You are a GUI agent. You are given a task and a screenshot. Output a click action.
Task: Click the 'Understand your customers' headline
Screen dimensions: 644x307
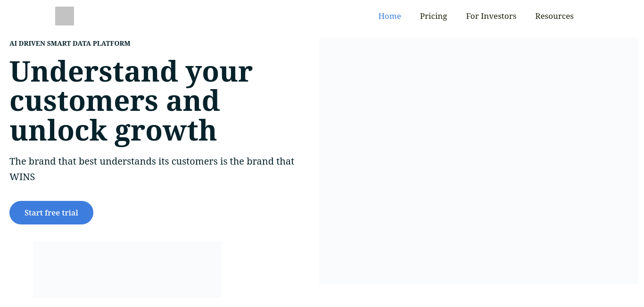[x=131, y=100]
